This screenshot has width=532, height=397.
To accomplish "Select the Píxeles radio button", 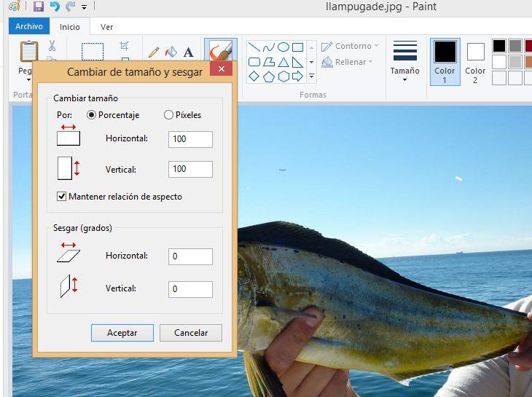I will [x=168, y=115].
